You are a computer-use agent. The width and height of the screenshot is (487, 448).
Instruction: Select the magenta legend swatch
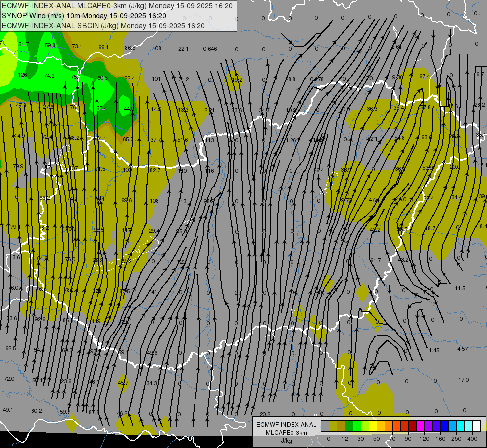tap(420, 426)
